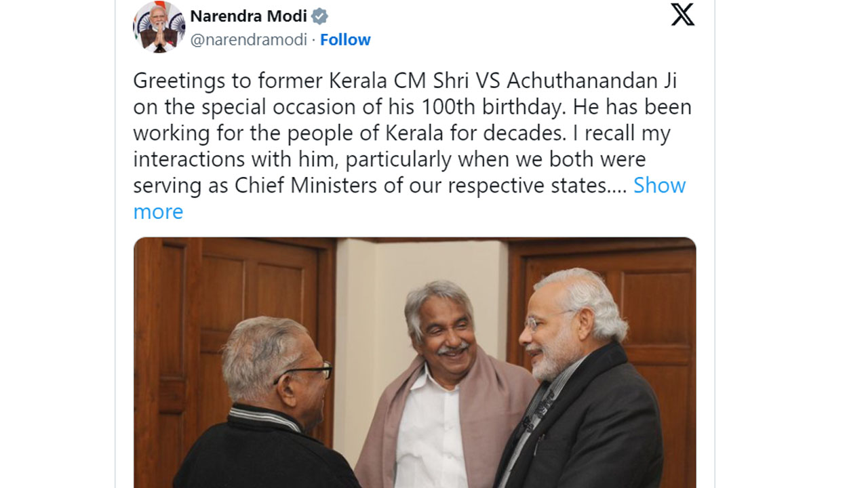Viewport: 868px width, 488px height.
Task: Open Narendra Modi's profile avatar
Action: tap(159, 27)
